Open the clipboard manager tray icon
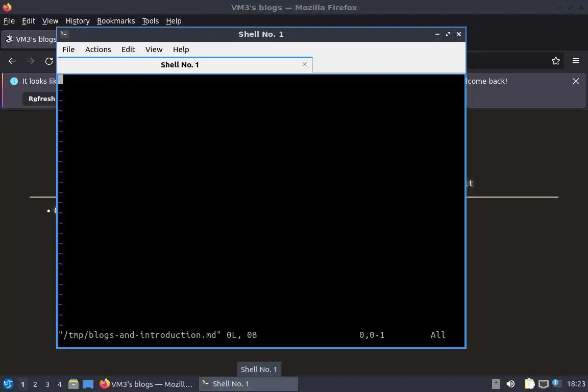Screen dimensions: 588x392 coord(529,384)
